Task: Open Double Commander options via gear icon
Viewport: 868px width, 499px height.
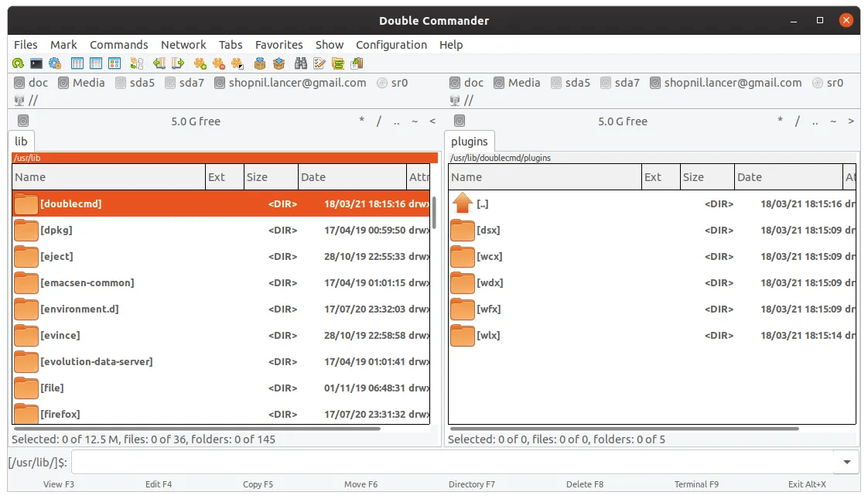Action: (x=54, y=63)
